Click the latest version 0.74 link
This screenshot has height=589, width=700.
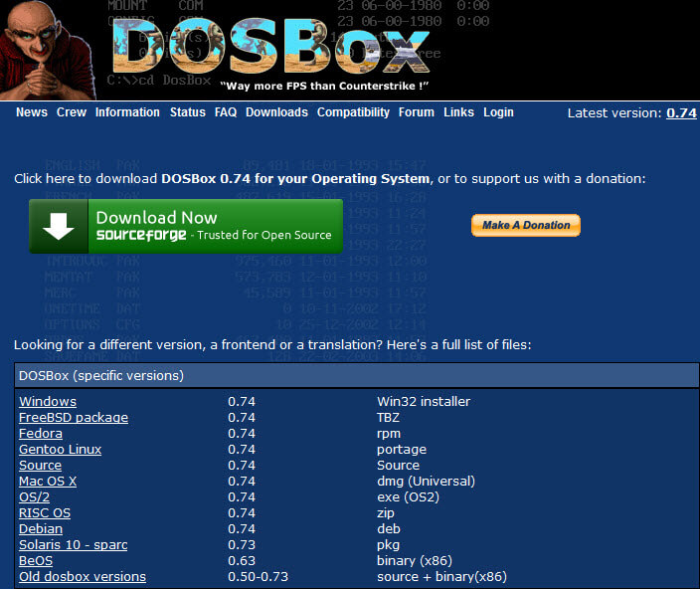tap(681, 113)
